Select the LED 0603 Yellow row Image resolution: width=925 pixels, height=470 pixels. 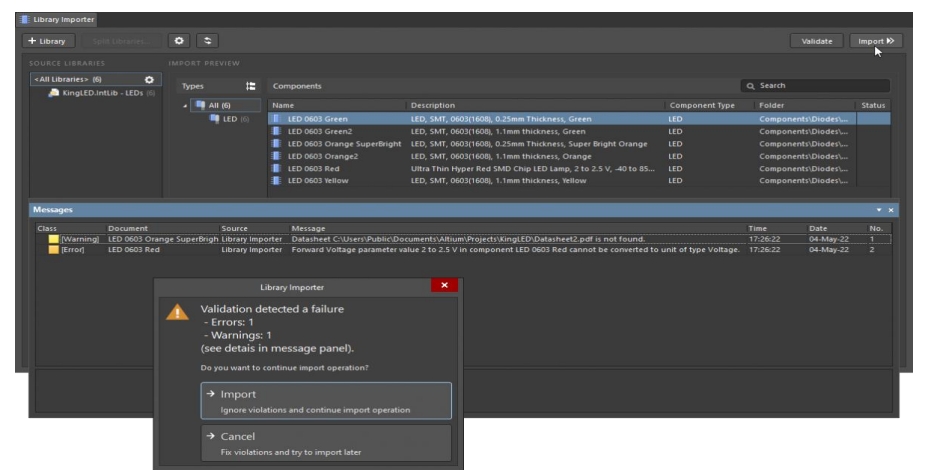579,180
